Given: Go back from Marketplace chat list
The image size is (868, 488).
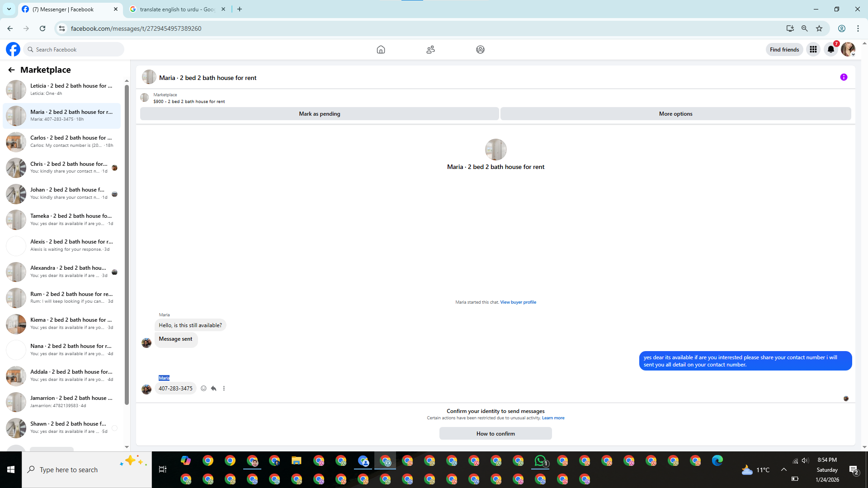Looking at the screenshot, I should point(11,70).
